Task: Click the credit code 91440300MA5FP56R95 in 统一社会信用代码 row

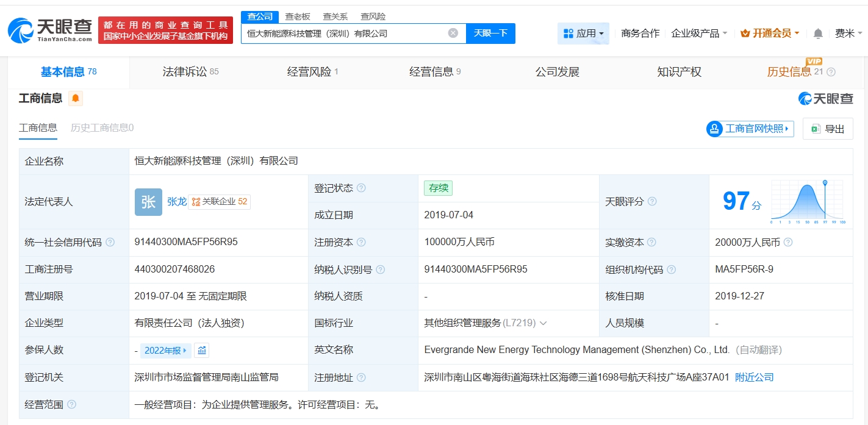Action: [x=186, y=242]
